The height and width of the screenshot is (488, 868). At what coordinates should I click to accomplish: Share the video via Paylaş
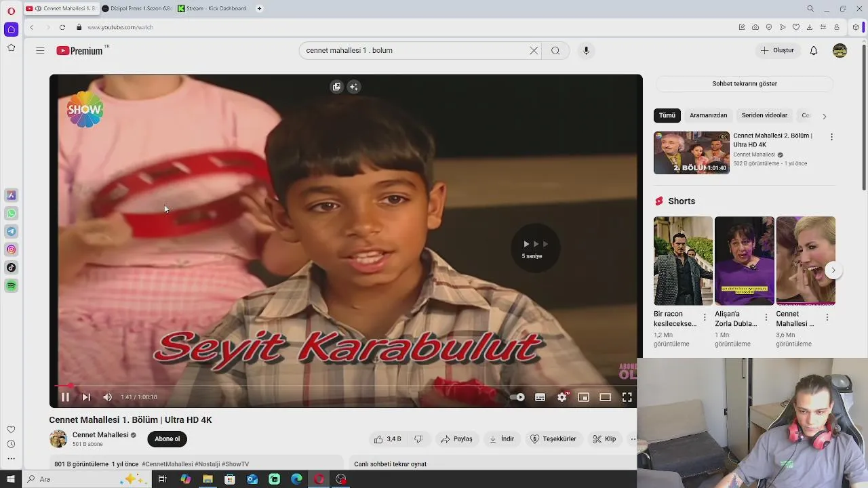[456, 439]
